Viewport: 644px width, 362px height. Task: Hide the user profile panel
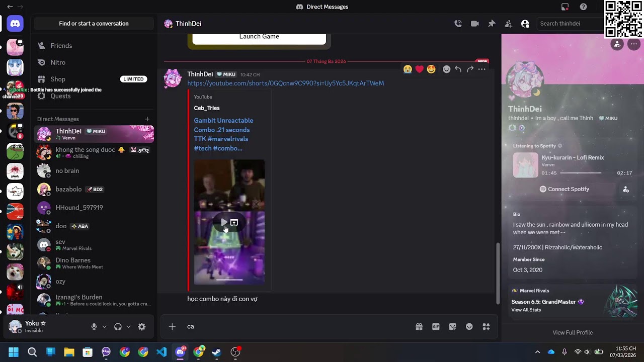click(525, 24)
